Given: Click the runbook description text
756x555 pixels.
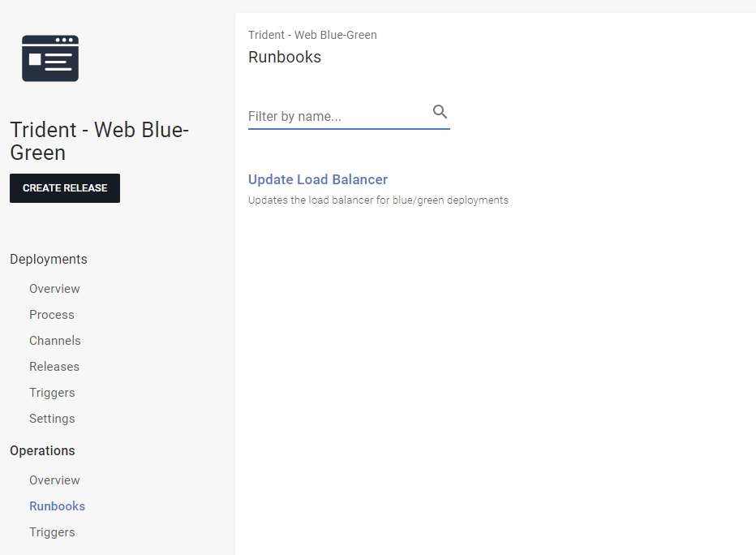Looking at the screenshot, I should click(x=378, y=200).
